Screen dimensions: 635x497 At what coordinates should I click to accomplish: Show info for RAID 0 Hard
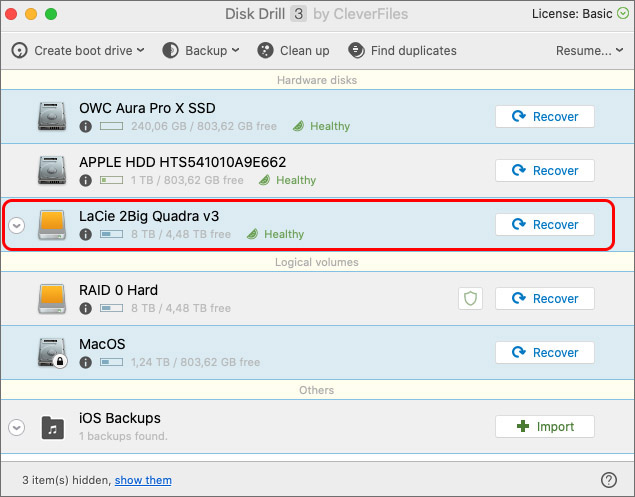pyautogui.click(x=85, y=308)
